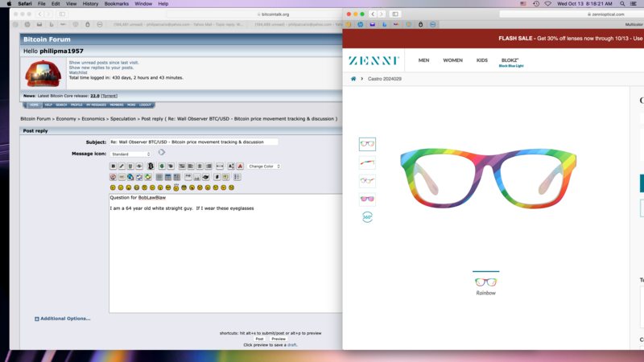Viewport: 644px width, 362px height.
Task: Click MY MESSAGES in forum navigation
Action: click(x=96, y=105)
